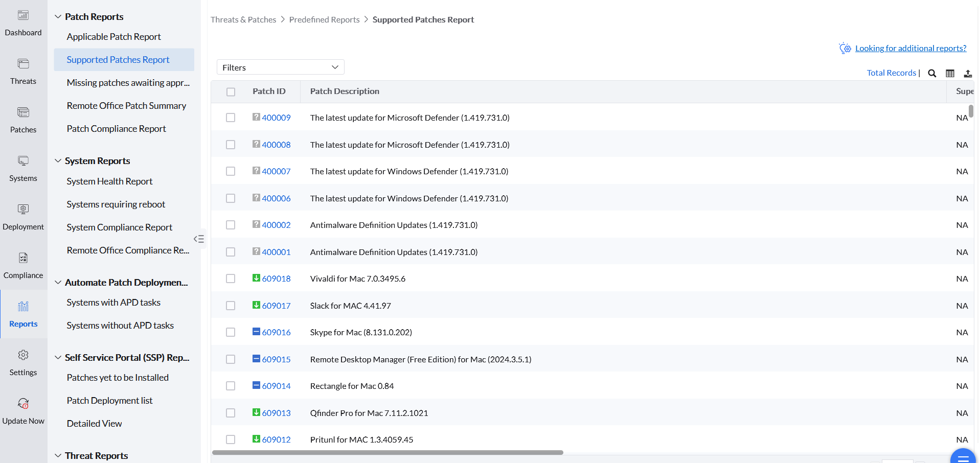The width and height of the screenshot is (980, 463).
Task: Click the export report icon
Action: (x=968, y=73)
